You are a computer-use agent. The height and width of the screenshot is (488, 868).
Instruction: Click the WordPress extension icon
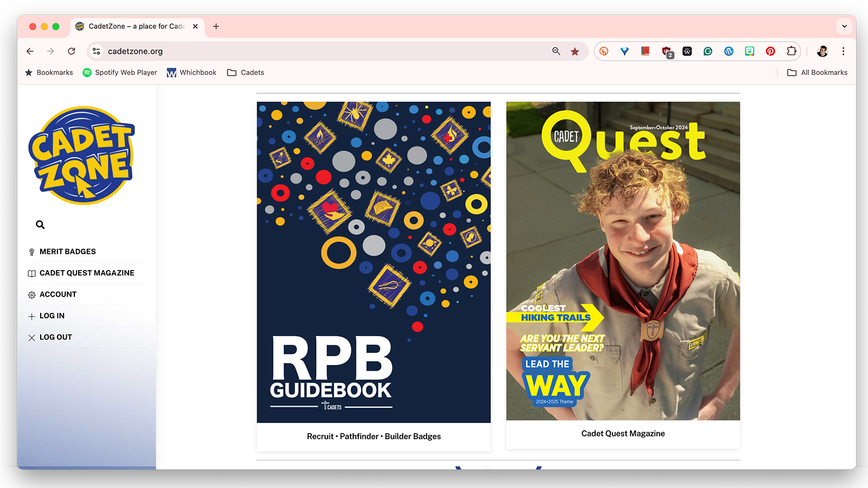coord(729,52)
